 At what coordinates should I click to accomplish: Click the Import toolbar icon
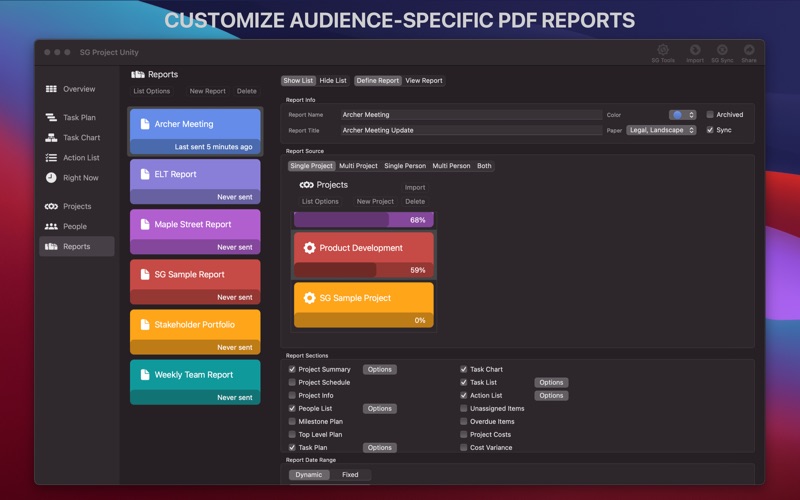(x=695, y=49)
